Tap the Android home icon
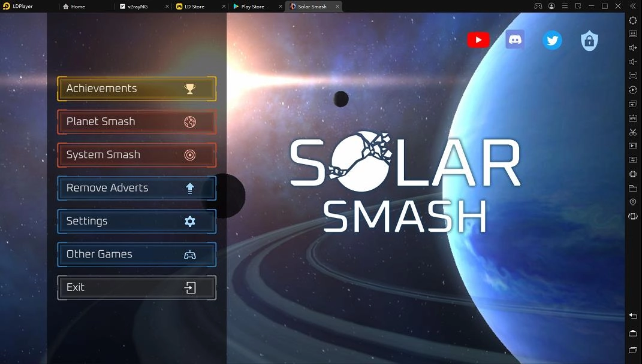The width and height of the screenshot is (642, 364). coord(633,333)
